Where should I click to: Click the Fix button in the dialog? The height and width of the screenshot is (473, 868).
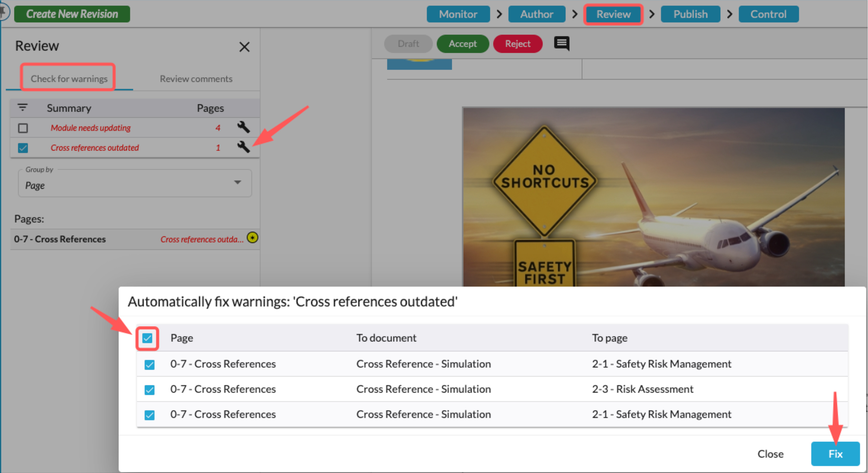coord(835,454)
